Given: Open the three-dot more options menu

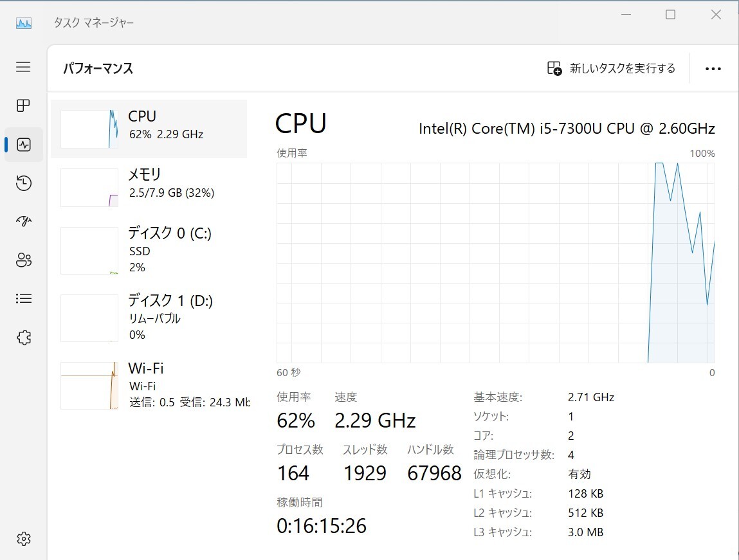Looking at the screenshot, I should [713, 69].
